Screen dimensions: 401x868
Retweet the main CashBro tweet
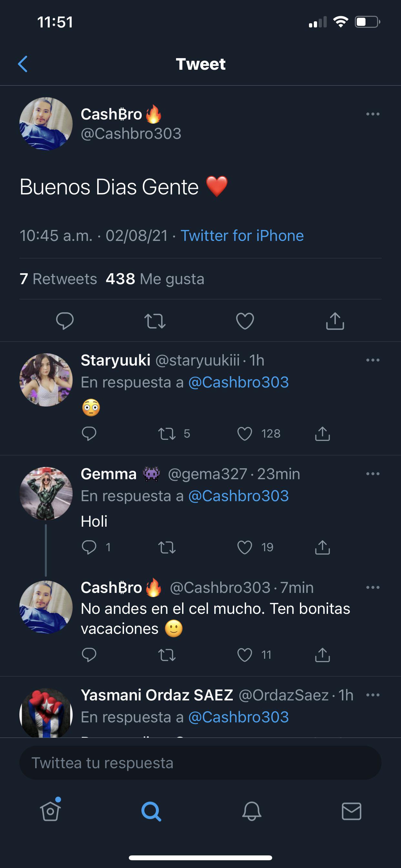tap(155, 321)
